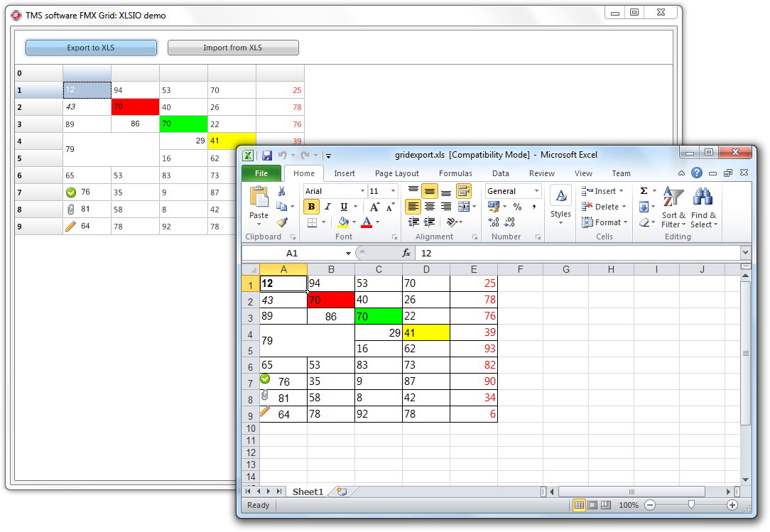Toggle Bold formatting in the Font group
Screen dimensions: 770x532
click(x=311, y=207)
